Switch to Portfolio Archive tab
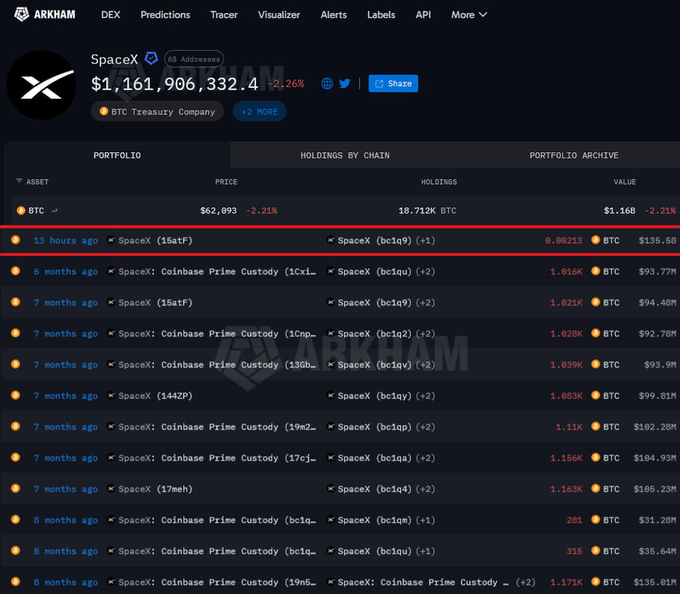The image size is (680, 594). coord(574,155)
